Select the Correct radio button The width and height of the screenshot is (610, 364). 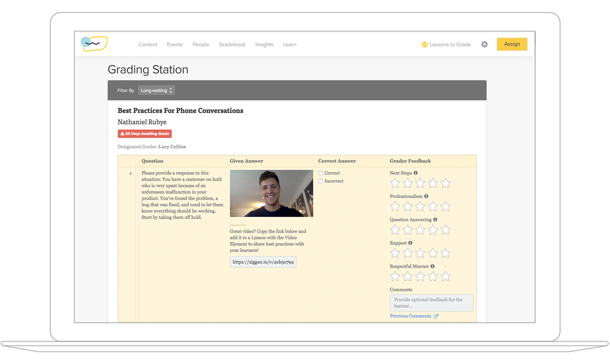[320, 173]
